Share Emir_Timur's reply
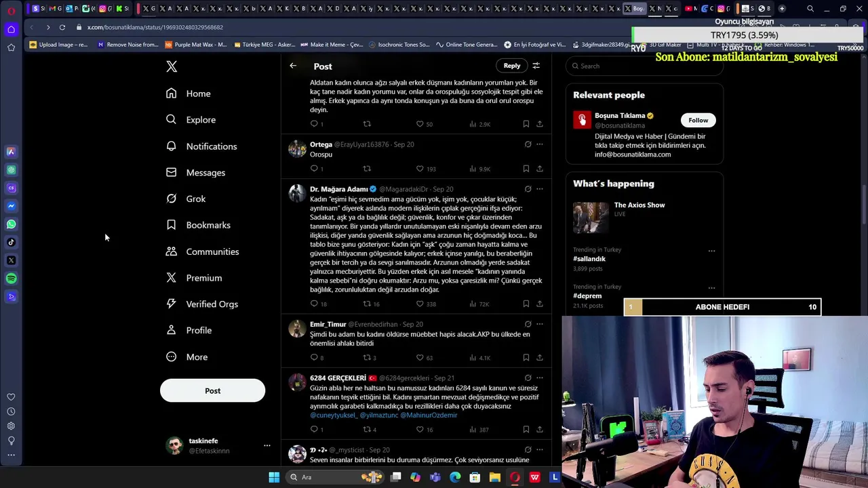Viewport: 868px width, 488px height. 539,357
